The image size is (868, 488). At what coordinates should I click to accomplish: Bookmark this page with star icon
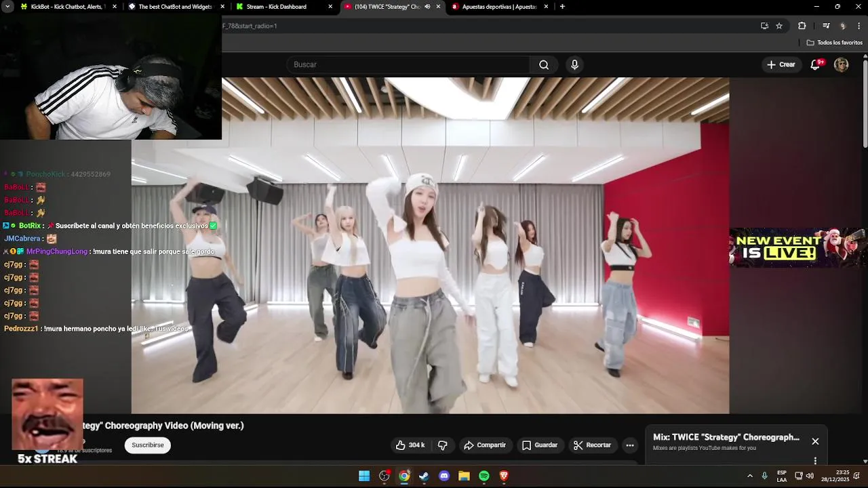(779, 26)
